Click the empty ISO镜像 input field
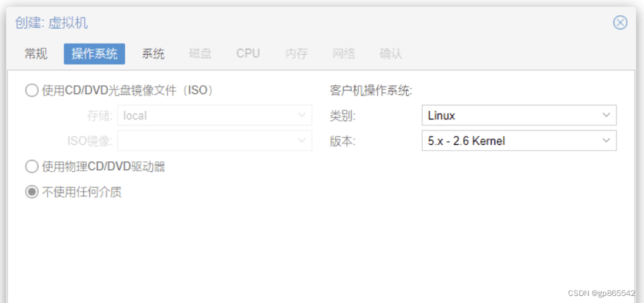 click(x=206, y=141)
